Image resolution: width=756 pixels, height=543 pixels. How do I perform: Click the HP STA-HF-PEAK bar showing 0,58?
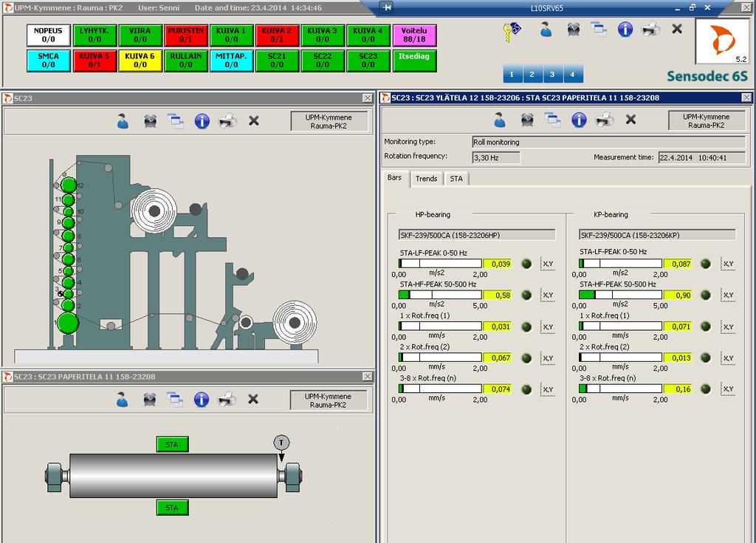coord(440,295)
